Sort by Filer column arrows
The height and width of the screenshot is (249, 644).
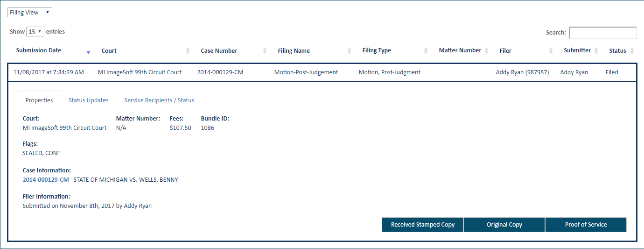[x=551, y=51]
